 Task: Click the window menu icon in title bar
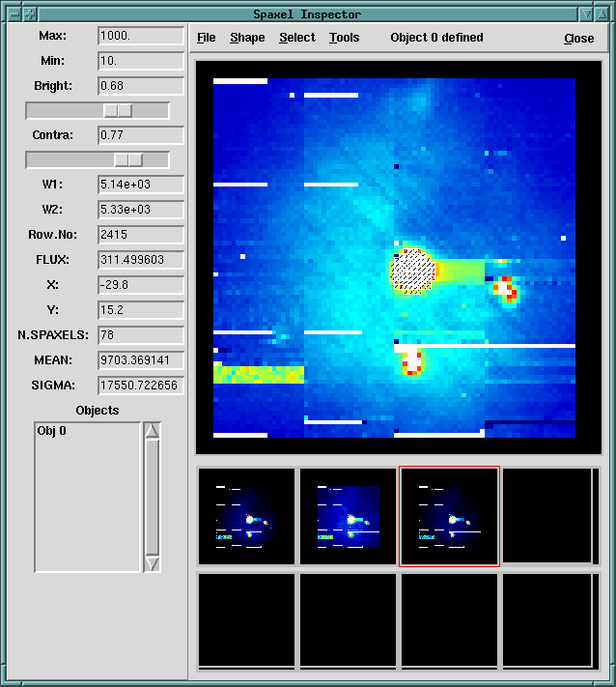coord(14,14)
